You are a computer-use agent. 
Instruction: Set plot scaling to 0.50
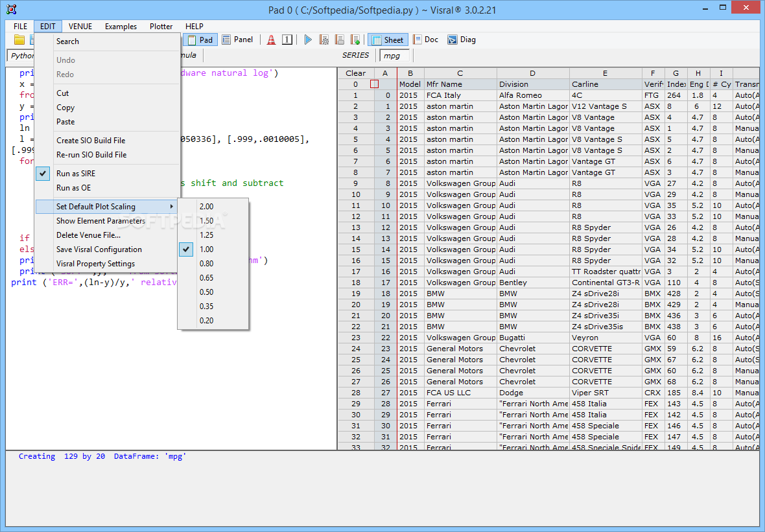[206, 292]
